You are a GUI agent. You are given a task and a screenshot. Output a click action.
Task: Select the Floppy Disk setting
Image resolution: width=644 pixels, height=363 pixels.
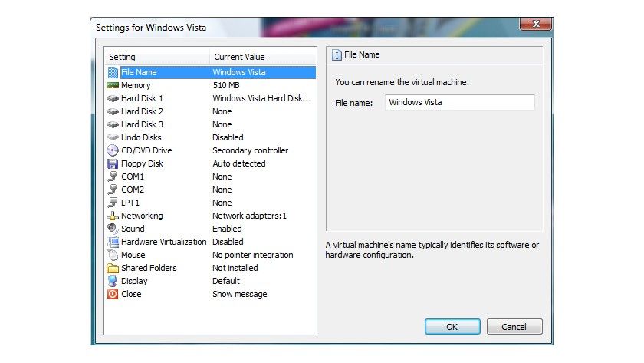[x=142, y=163]
